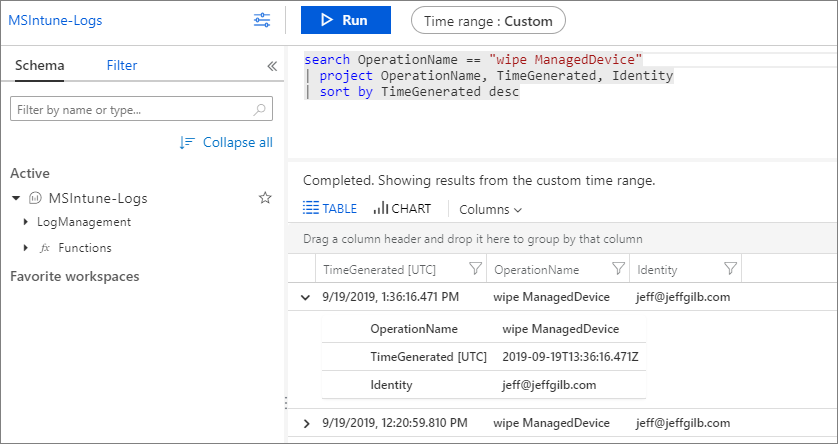Click the fx Functions icon
The image size is (838, 444).
[45, 248]
